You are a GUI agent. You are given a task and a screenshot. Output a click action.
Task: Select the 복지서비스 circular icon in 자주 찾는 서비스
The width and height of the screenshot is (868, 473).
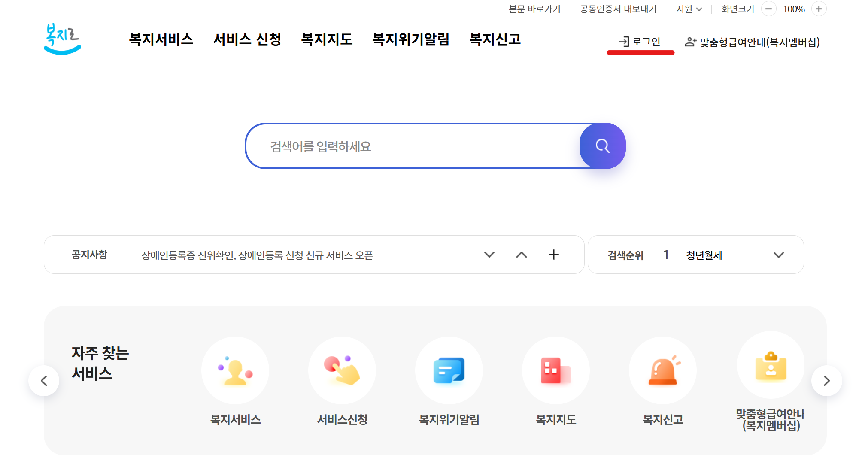pyautogui.click(x=235, y=370)
